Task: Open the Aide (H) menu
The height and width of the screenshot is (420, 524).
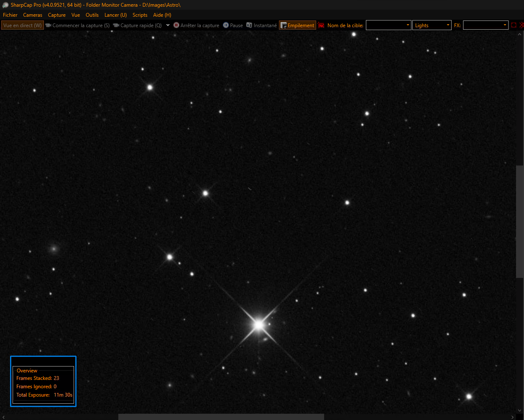Action: [162, 15]
